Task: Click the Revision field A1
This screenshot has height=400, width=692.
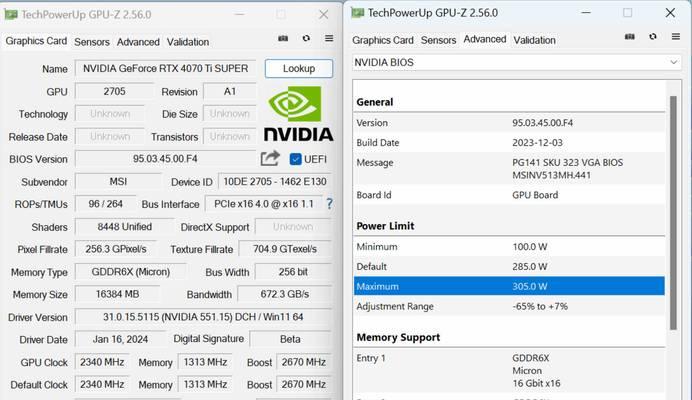Action: click(229, 91)
